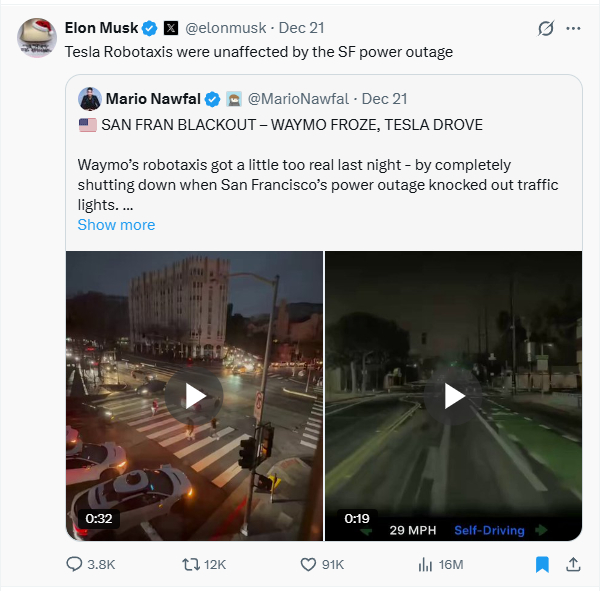Open the Grok explain icon
Screen dimensions: 605x591
(x=545, y=28)
